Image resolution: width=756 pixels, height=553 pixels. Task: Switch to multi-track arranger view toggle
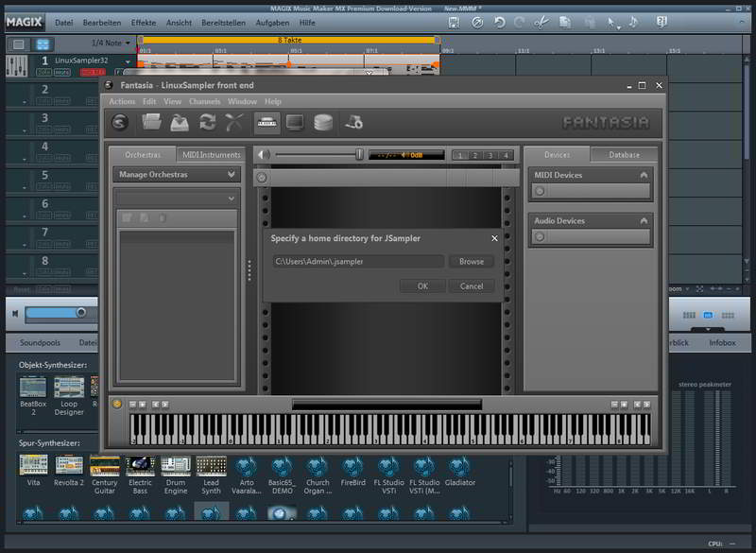coord(43,44)
